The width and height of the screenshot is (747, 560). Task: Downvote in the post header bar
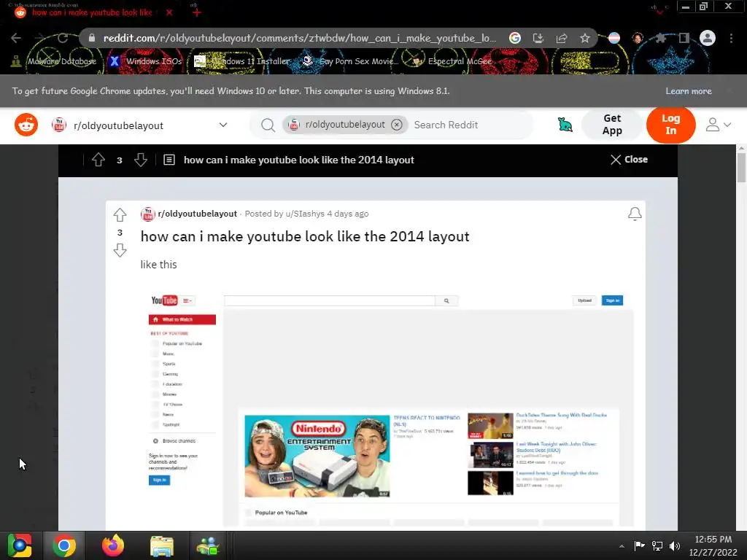click(x=141, y=160)
